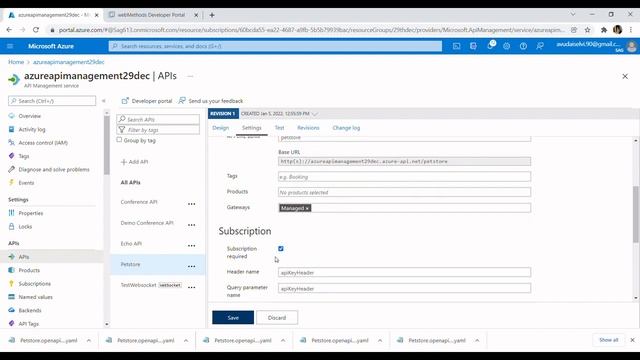The height and width of the screenshot is (360, 640).
Task: Focus the Filter by tags field
Action: click(158, 130)
